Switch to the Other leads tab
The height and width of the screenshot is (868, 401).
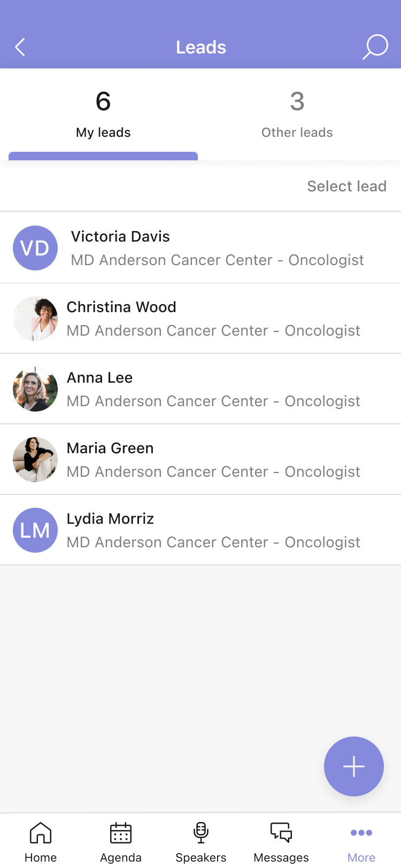click(x=297, y=114)
